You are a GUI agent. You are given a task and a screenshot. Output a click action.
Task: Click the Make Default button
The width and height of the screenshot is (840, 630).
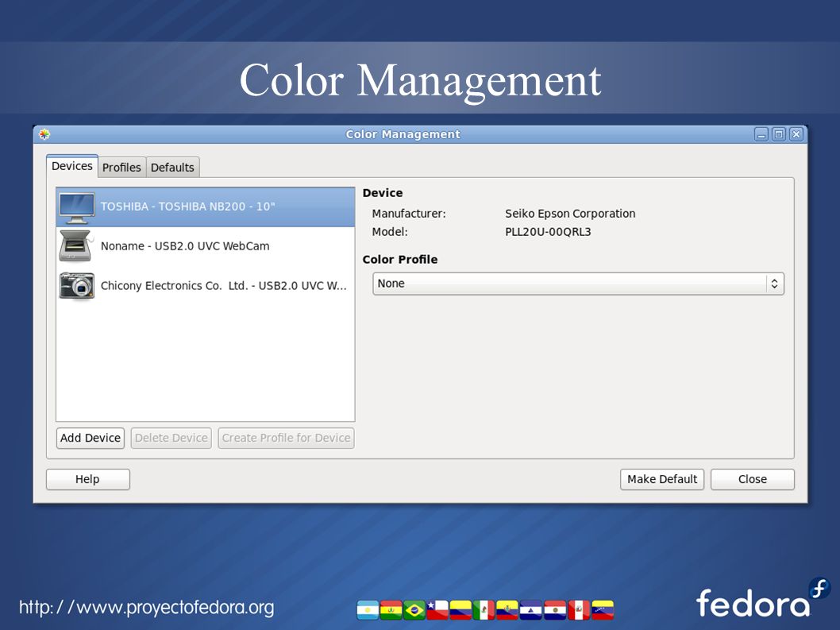point(662,479)
